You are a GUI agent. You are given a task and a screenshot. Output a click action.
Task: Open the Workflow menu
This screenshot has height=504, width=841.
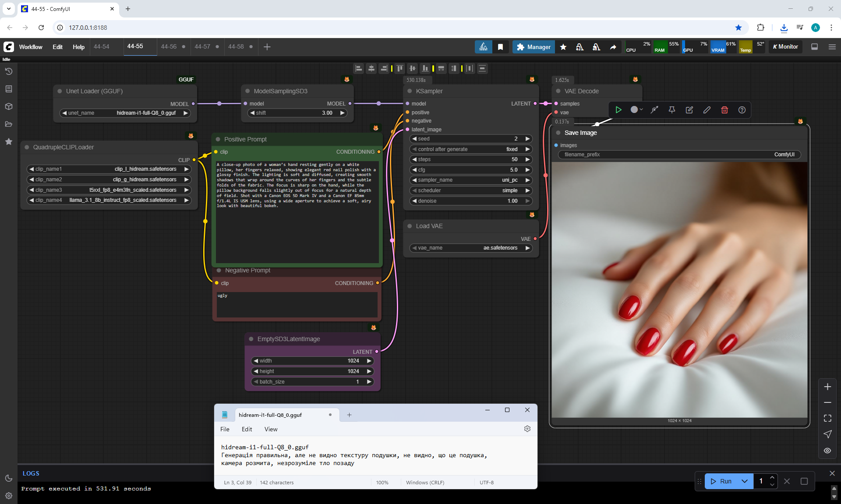31,47
